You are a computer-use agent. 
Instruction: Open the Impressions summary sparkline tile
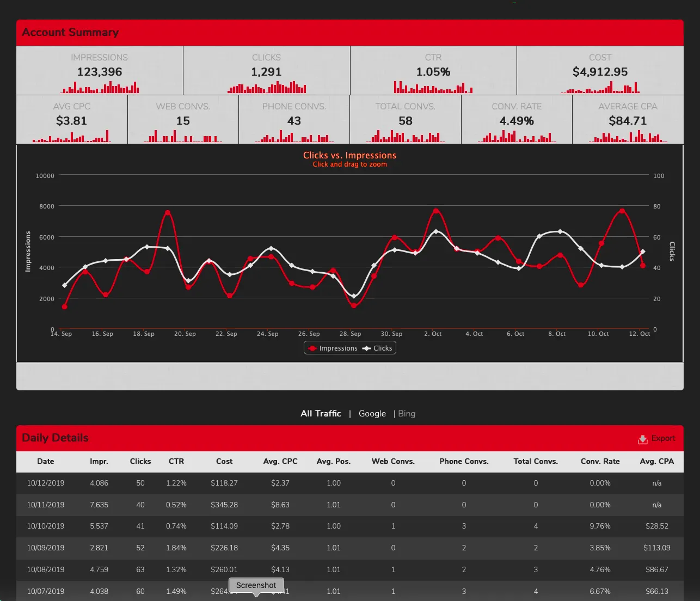[100, 71]
